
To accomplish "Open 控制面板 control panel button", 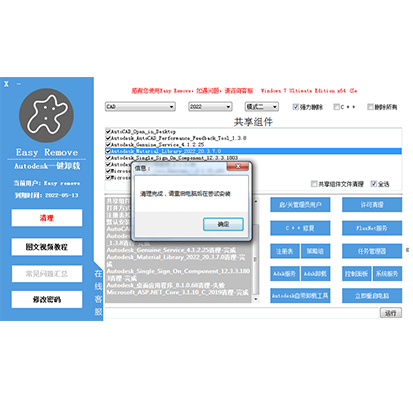I will [x=357, y=274].
